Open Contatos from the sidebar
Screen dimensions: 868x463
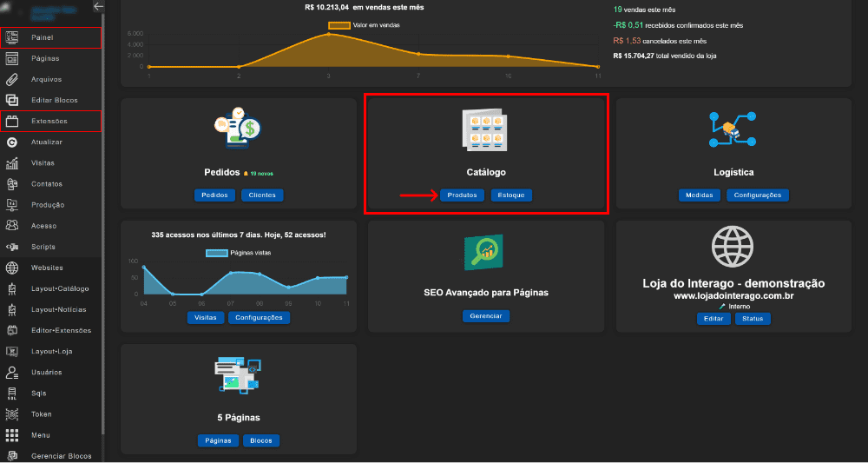47,183
